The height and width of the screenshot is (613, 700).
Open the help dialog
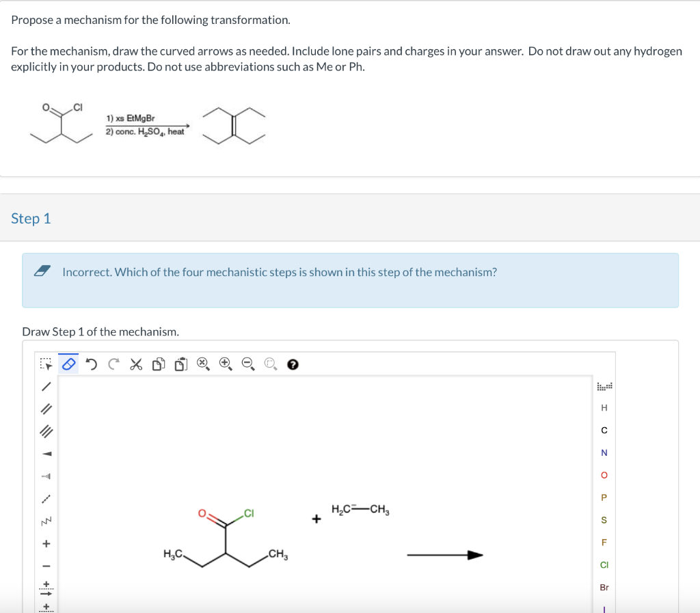point(292,364)
